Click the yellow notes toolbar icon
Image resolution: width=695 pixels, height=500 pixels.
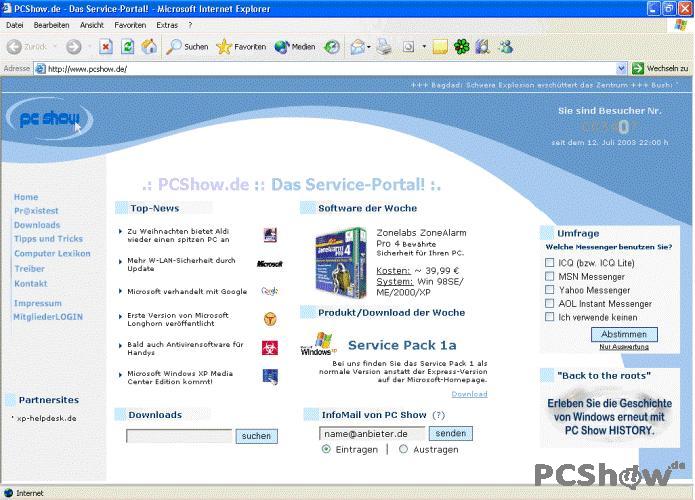pyautogui.click(x=440, y=47)
